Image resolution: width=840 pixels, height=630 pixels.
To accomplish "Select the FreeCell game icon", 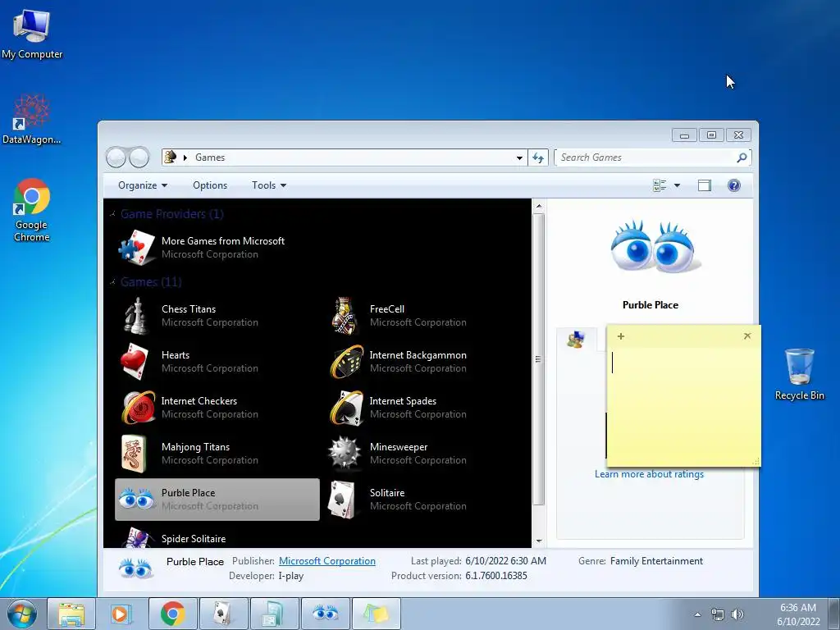I will coord(344,316).
